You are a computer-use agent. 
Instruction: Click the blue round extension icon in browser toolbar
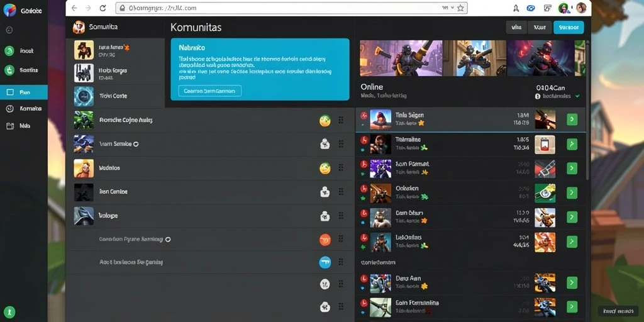coord(531,8)
